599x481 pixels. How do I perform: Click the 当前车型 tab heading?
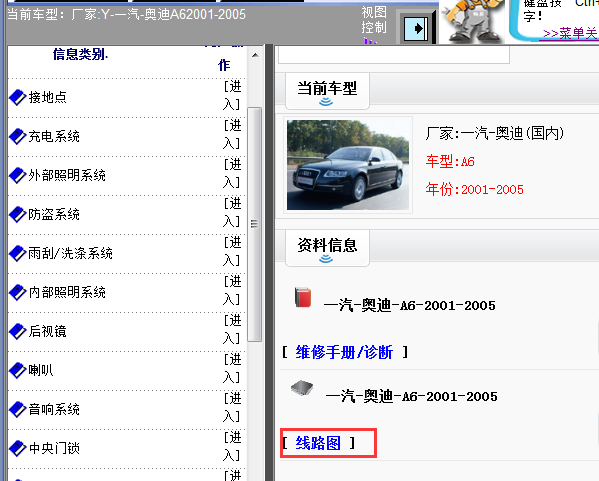327,89
